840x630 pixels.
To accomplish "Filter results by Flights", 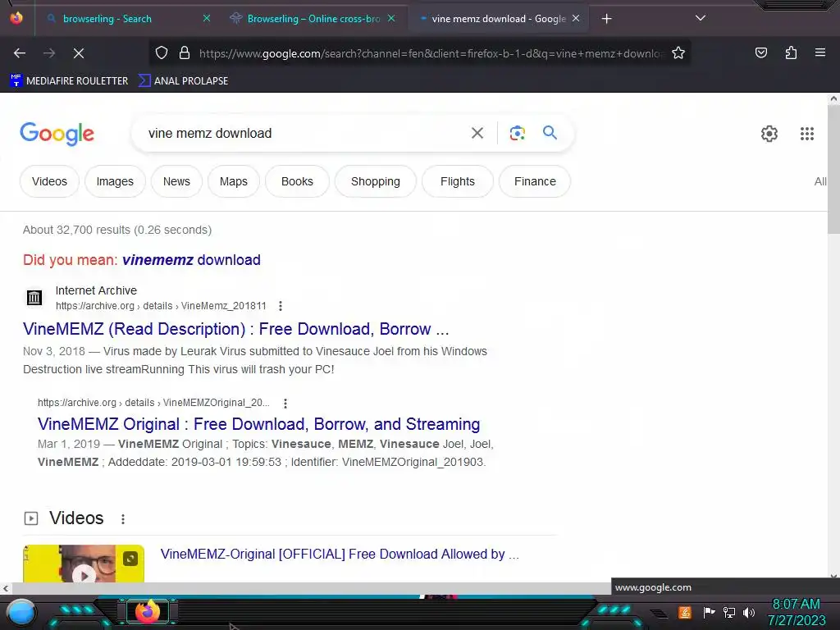I will tap(458, 181).
